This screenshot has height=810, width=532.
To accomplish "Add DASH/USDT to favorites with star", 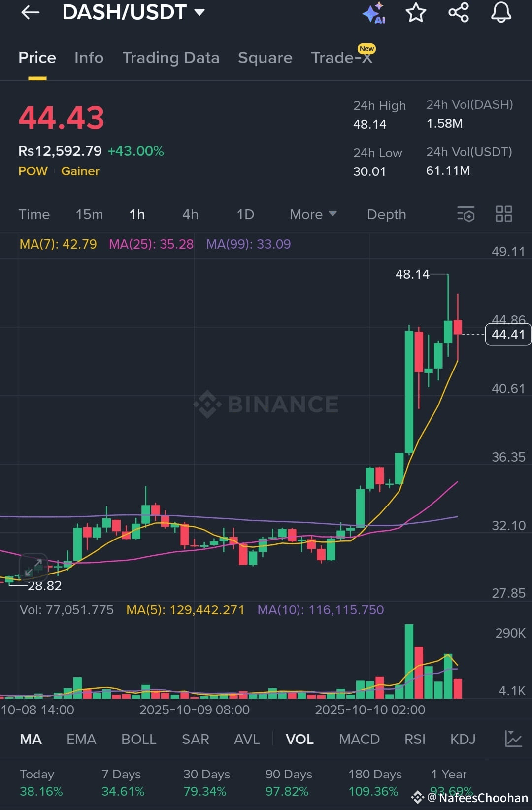I will tap(416, 12).
